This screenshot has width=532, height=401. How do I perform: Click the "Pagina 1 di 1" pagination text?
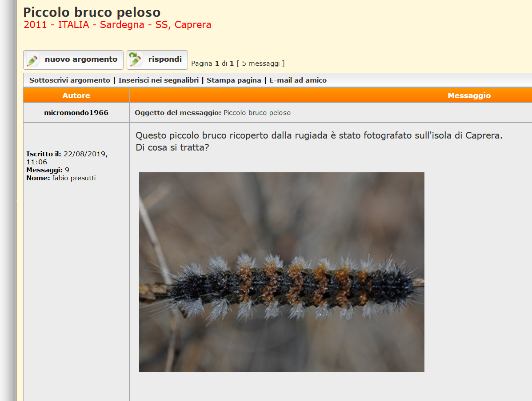coord(212,64)
